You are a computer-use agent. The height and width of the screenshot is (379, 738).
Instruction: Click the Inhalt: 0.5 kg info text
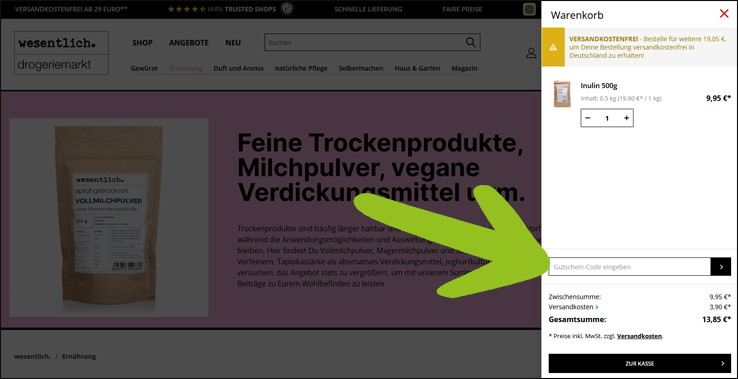[x=621, y=98]
